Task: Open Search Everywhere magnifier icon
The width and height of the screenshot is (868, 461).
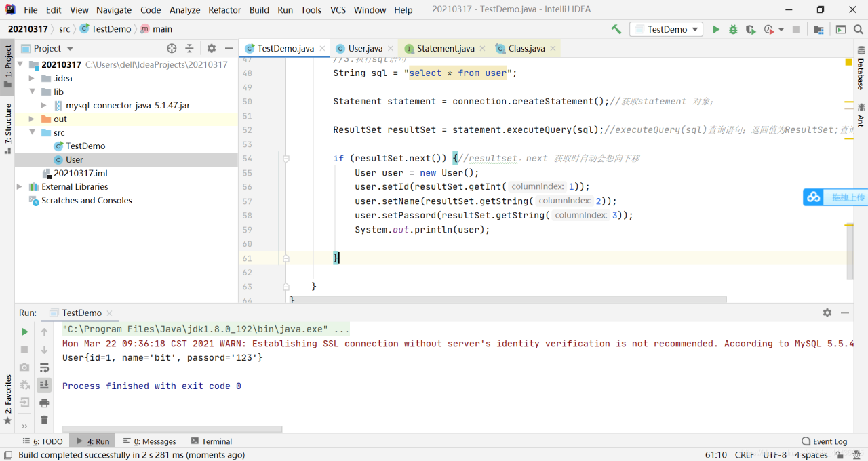Action: tap(859, 29)
